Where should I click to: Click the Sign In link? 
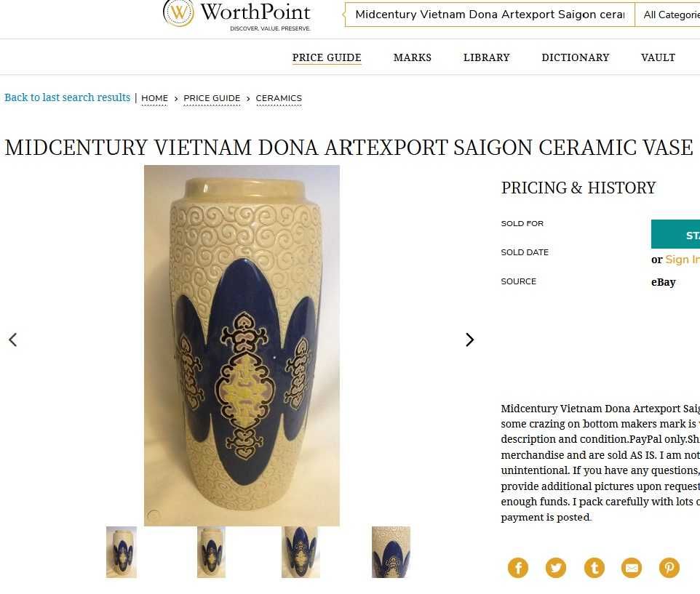coord(682,260)
